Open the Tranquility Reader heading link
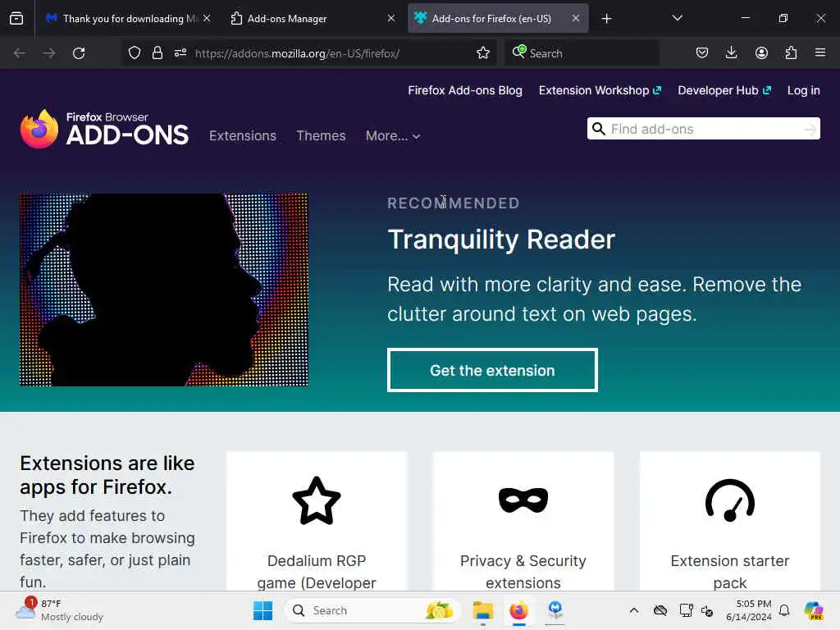This screenshot has width=840, height=630. click(501, 240)
